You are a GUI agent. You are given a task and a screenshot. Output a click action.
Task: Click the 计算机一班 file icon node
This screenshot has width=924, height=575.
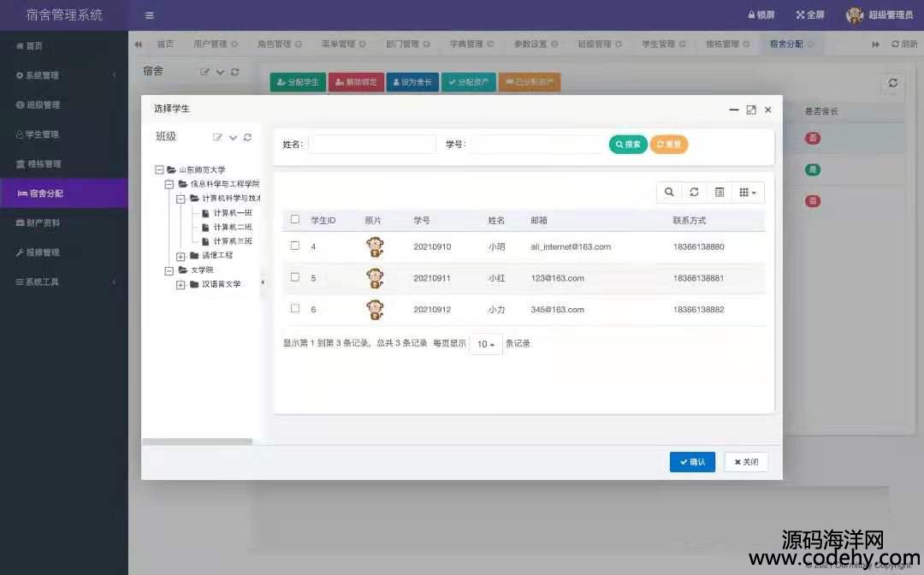coord(205,213)
